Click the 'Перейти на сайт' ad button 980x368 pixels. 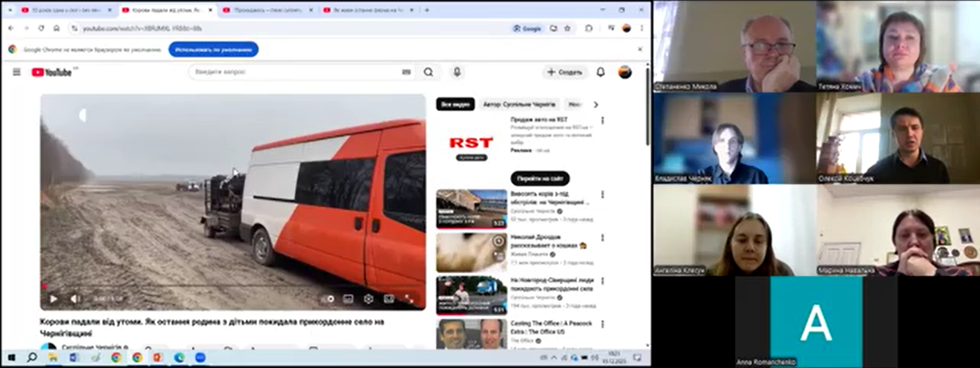pyautogui.click(x=540, y=179)
